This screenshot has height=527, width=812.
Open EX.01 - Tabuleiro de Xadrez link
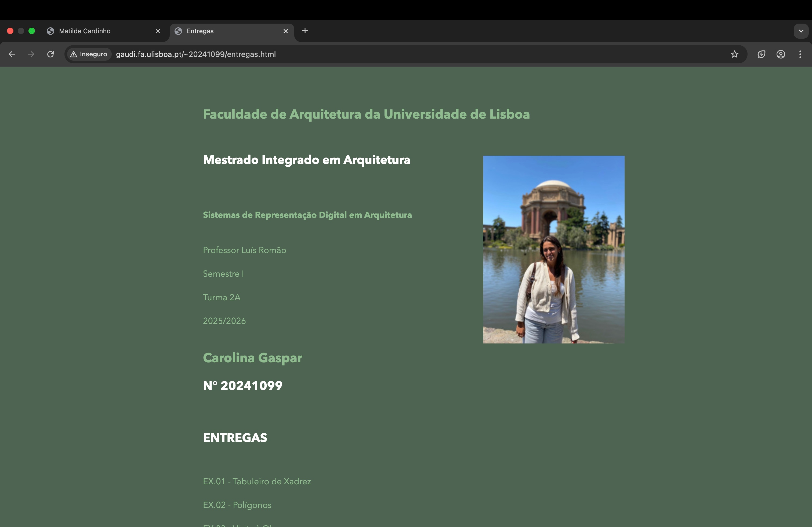pyautogui.click(x=257, y=481)
